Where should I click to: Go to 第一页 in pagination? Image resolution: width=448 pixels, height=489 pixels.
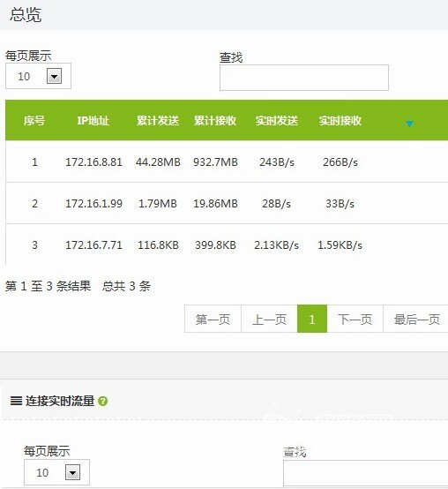(x=213, y=319)
